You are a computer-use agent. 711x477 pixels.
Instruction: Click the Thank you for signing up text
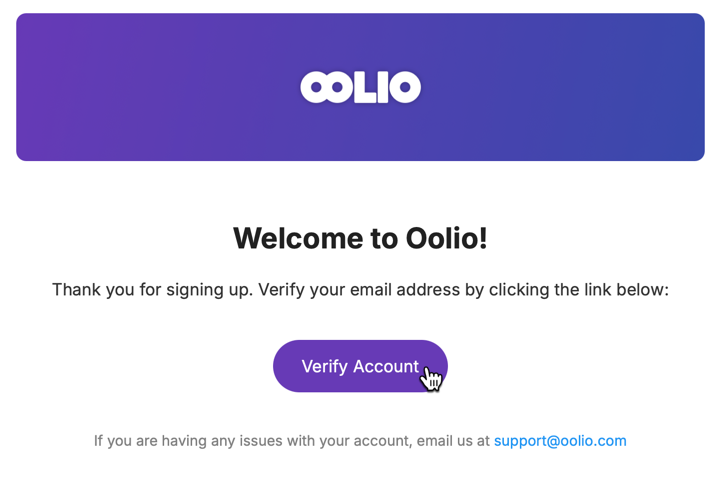(152, 289)
